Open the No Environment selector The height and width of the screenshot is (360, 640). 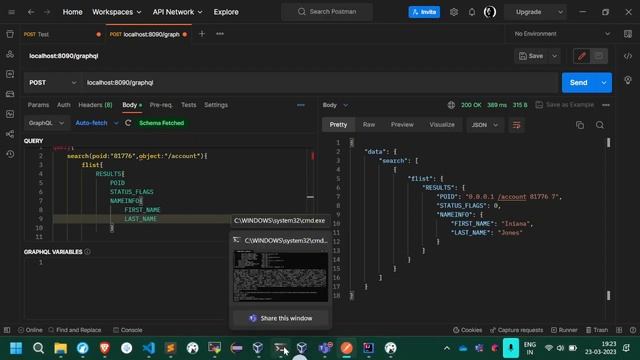click(x=562, y=34)
